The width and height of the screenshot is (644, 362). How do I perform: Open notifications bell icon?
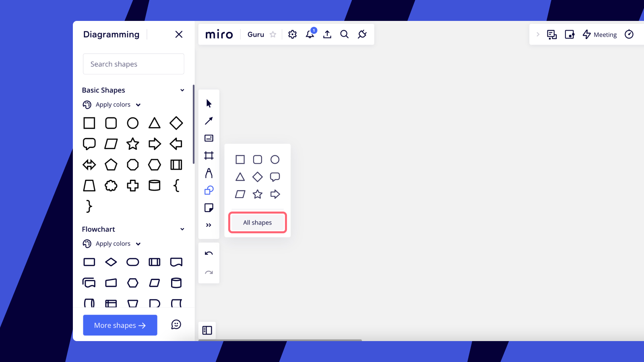pos(310,34)
